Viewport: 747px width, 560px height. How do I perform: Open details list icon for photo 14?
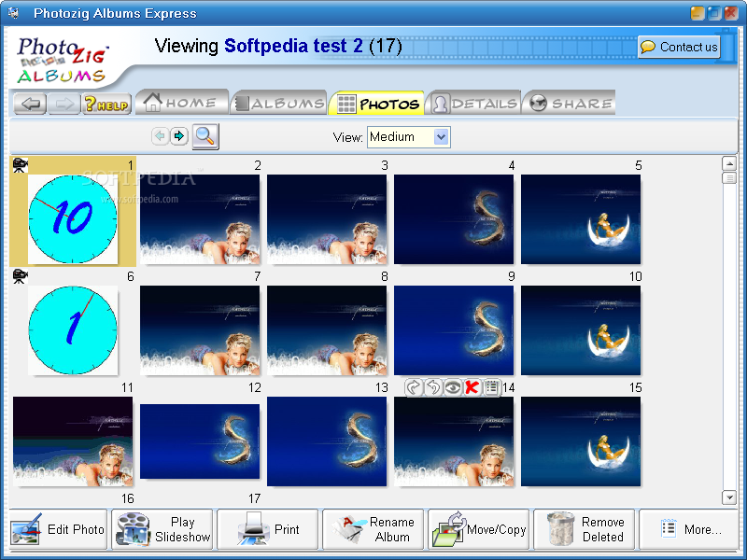tap(491, 387)
